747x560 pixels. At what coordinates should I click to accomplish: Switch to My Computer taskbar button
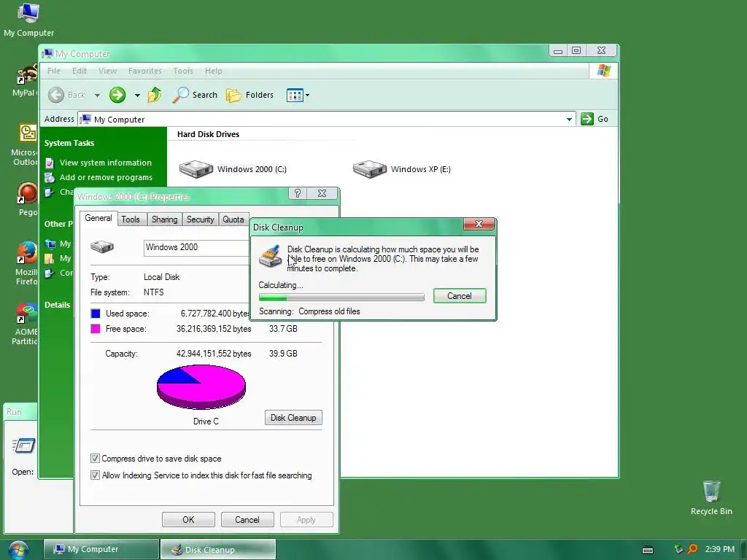101,549
